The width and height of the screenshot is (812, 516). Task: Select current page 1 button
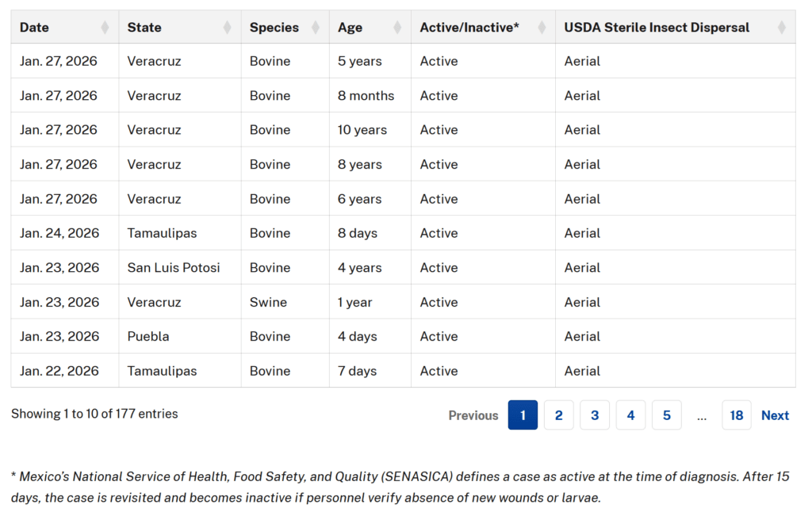[523, 415]
